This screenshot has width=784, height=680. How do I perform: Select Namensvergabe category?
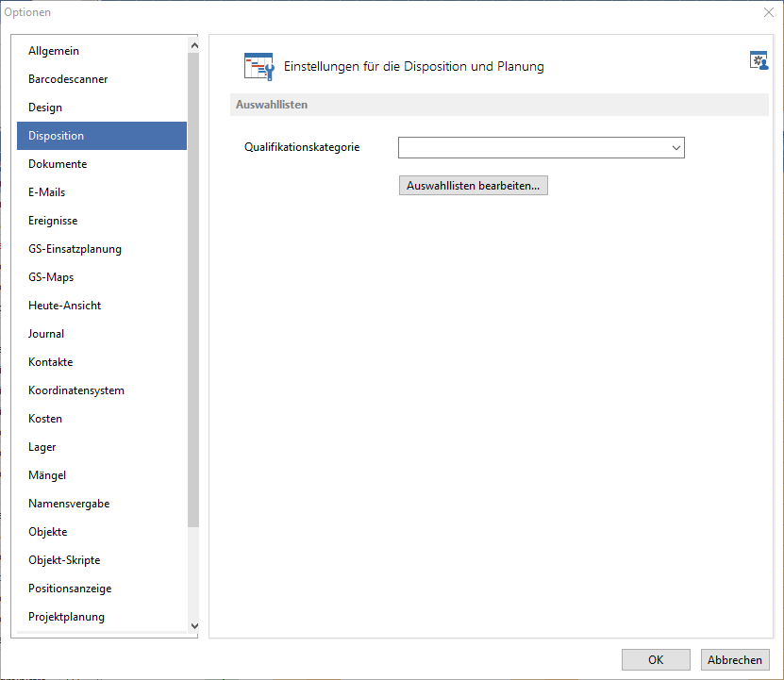coord(102,504)
